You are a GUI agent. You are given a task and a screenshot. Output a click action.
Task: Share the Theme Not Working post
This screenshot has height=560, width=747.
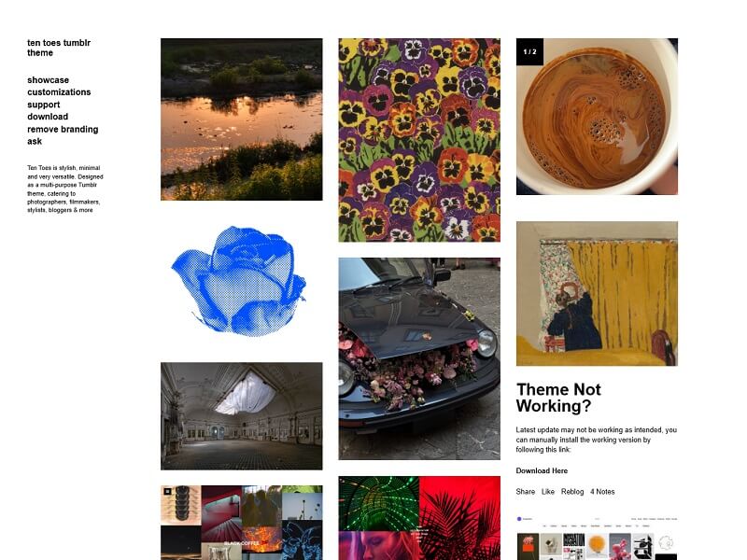point(526,492)
